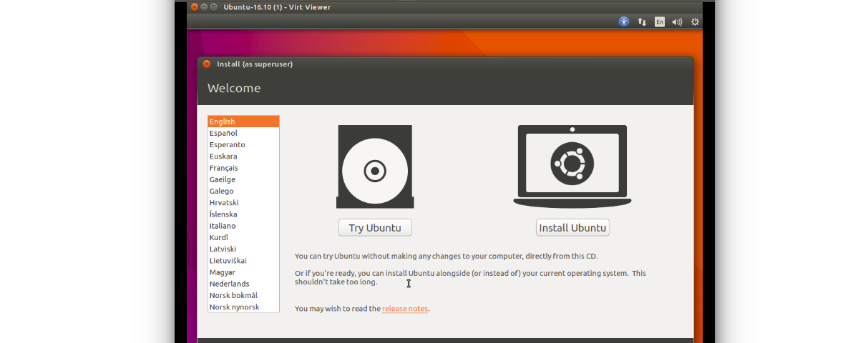Select Italiano in the language list
868x343 pixels.
point(243,226)
